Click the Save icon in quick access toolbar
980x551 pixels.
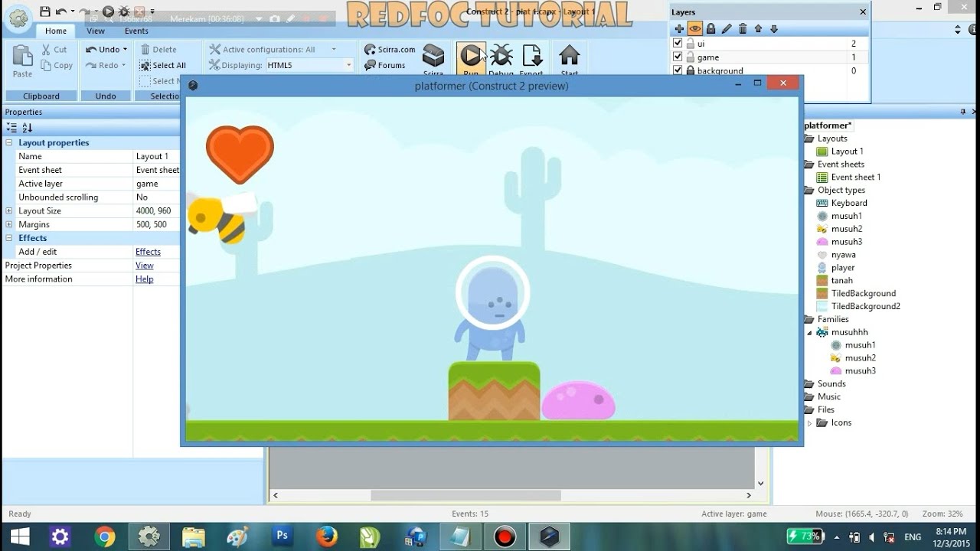coord(44,11)
